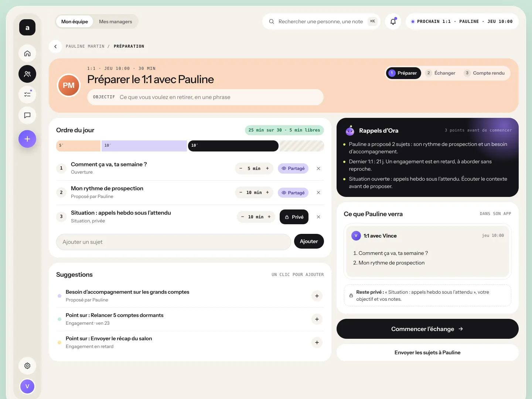Add suggestion 'Besoin d'accompagnement sur les grands comptes'
Viewport: 532px width, 399px height.
click(317, 296)
